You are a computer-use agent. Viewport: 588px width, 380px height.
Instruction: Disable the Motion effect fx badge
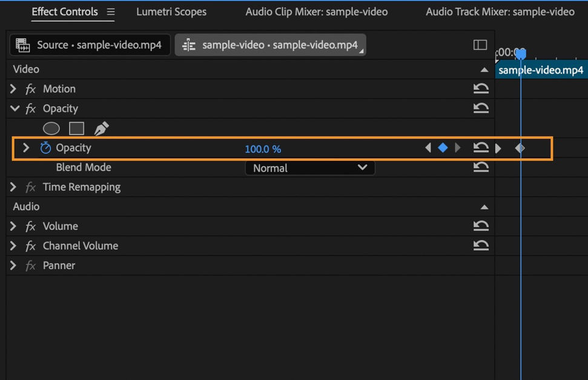(30, 88)
